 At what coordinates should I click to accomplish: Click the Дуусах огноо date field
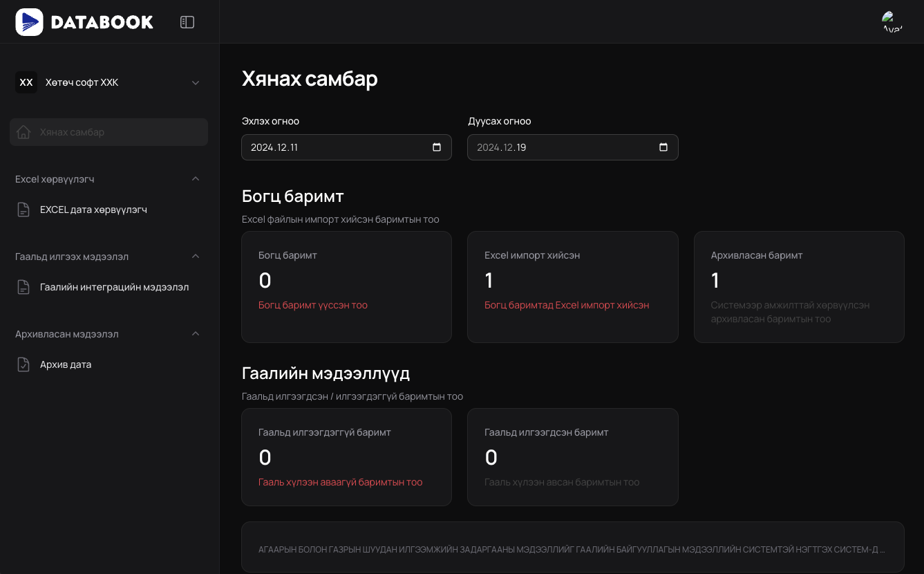(x=560, y=147)
